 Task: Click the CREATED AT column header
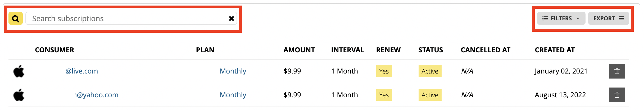555,50
